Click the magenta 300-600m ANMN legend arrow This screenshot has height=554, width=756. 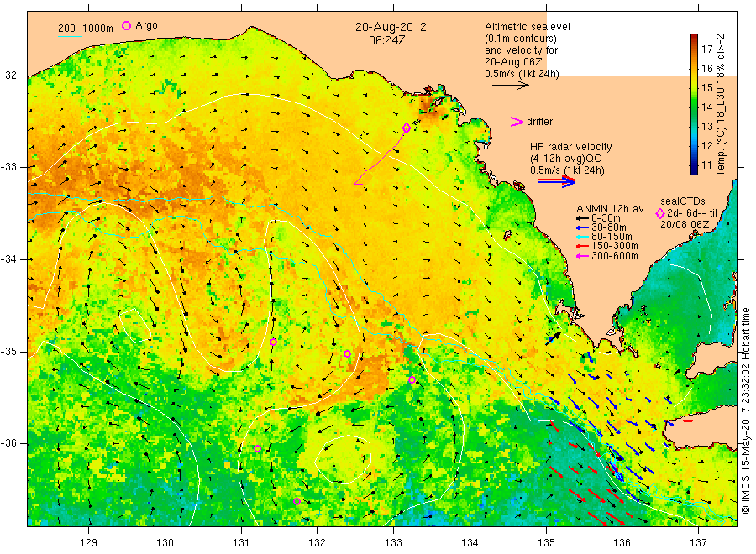coord(582,256)
